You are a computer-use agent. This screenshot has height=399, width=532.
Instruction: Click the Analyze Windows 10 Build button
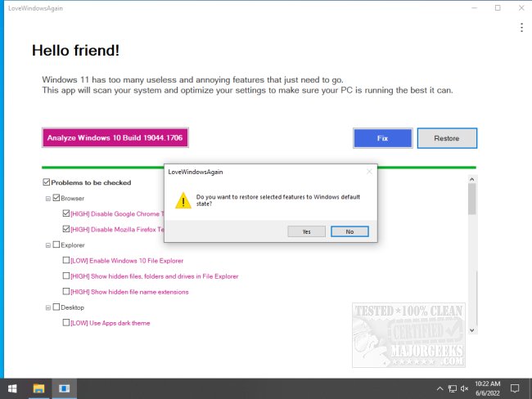point(115,137)
